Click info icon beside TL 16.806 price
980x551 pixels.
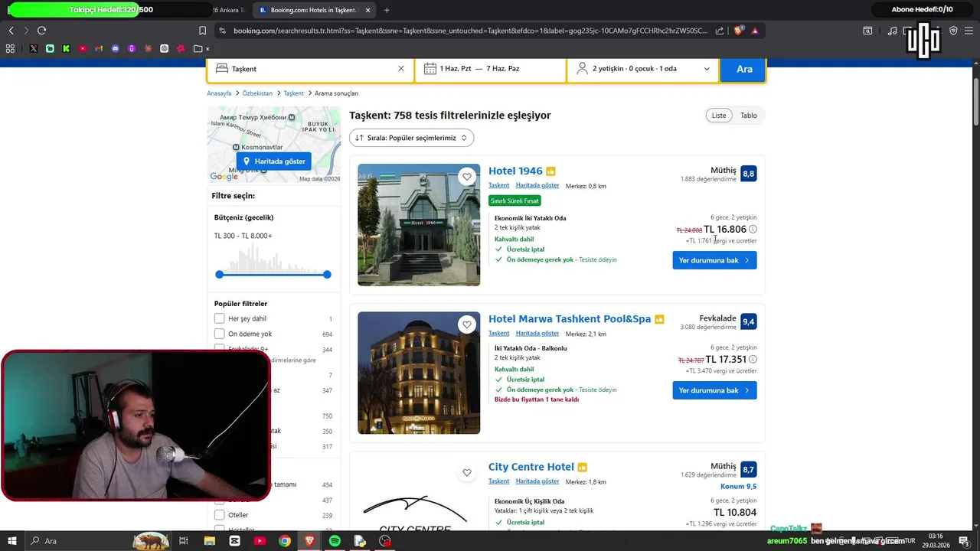pyautogui.click(x=753, y=229)
